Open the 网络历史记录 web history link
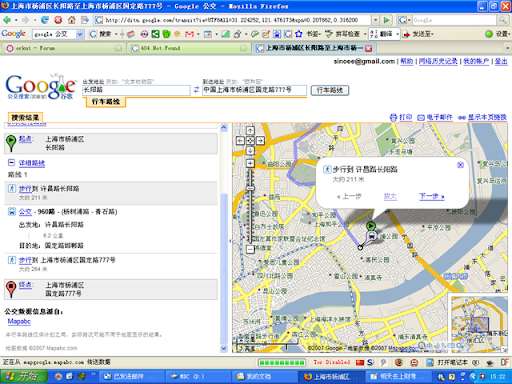This screenshot has width=512, height=384. (x=438, y=61)
